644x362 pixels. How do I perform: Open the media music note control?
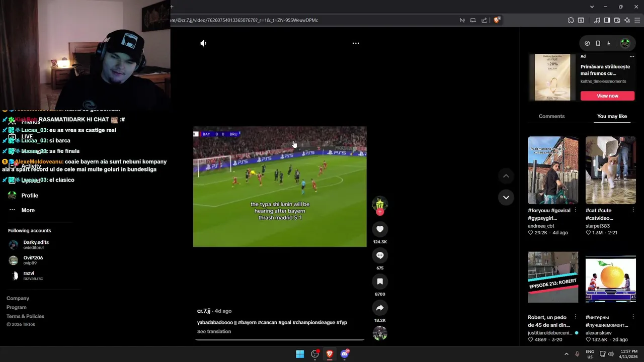(597, 20)
